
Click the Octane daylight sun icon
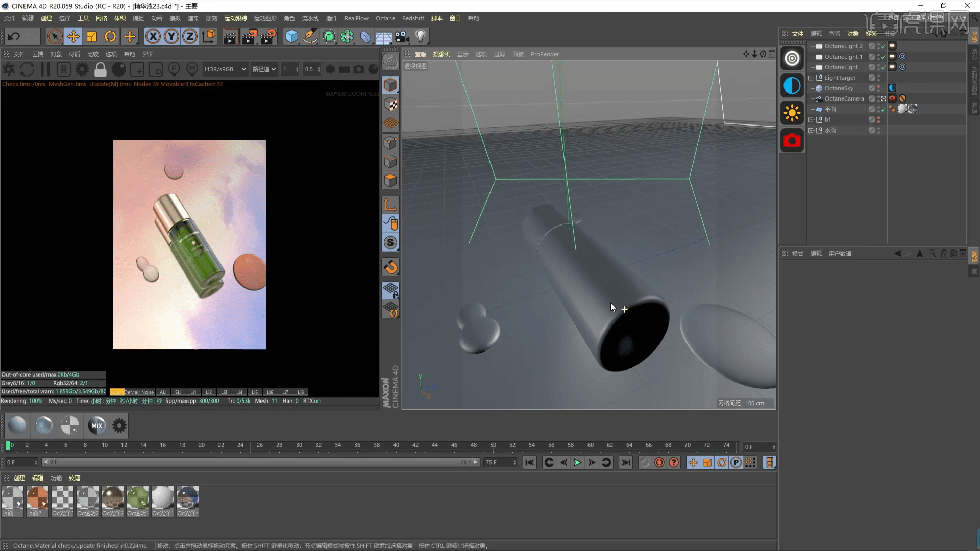pyautogui.click(x=792, y=113)
